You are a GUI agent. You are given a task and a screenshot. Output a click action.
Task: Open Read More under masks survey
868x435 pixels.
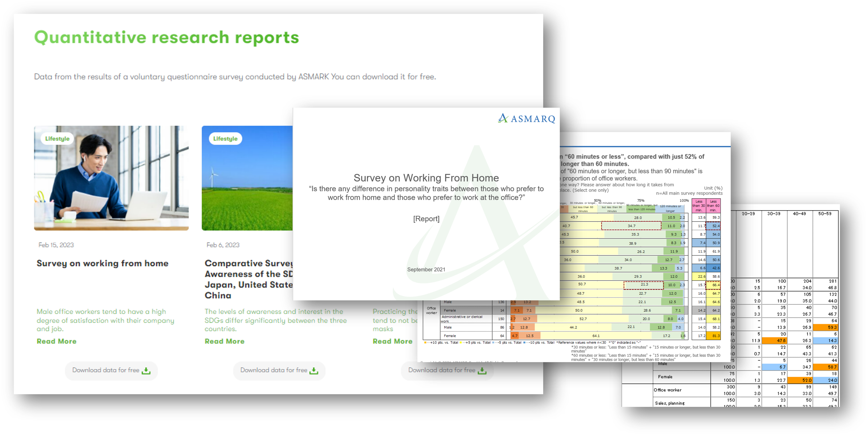click(392, 341)
